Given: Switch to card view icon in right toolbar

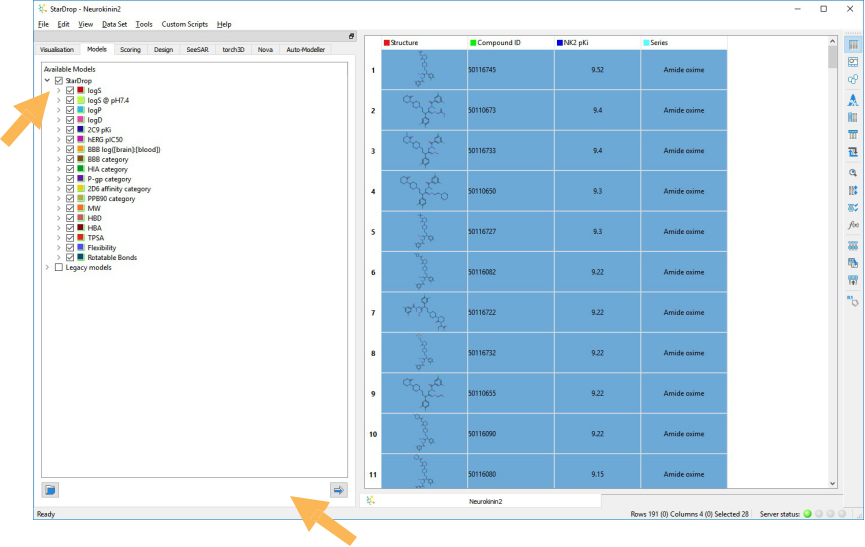Looking at the screenshot, I should tap(853, 62).
